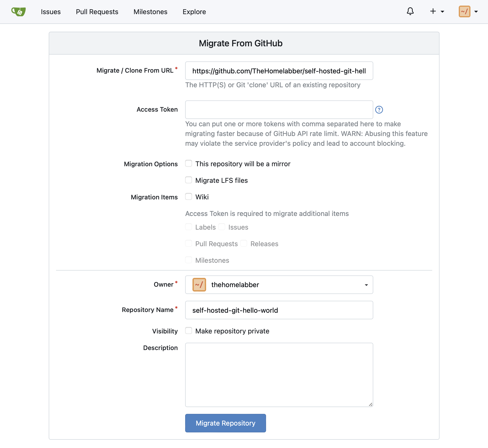Screen dimensions: 488x448
Task: Open Pull Requests navigation section
Action: coord(97,11)
